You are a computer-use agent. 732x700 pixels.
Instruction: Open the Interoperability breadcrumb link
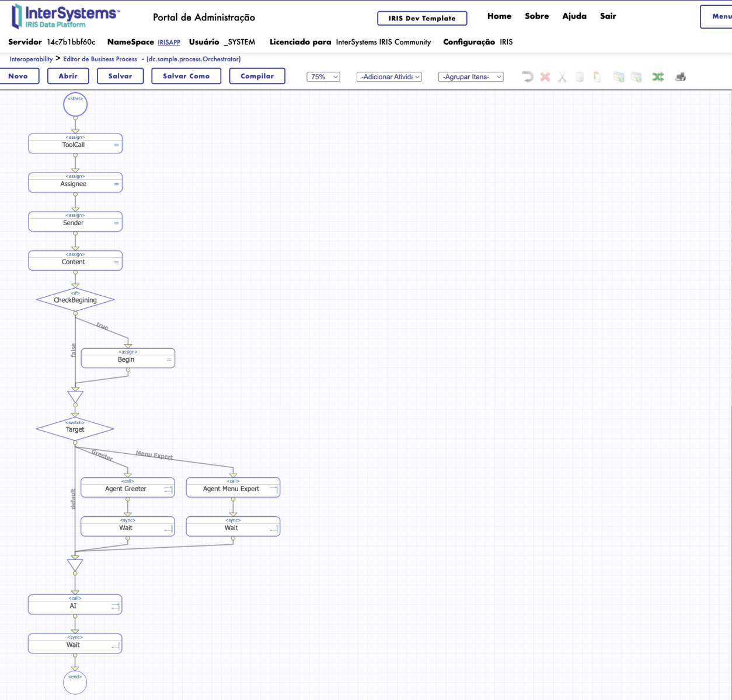[x=31, y=59]
